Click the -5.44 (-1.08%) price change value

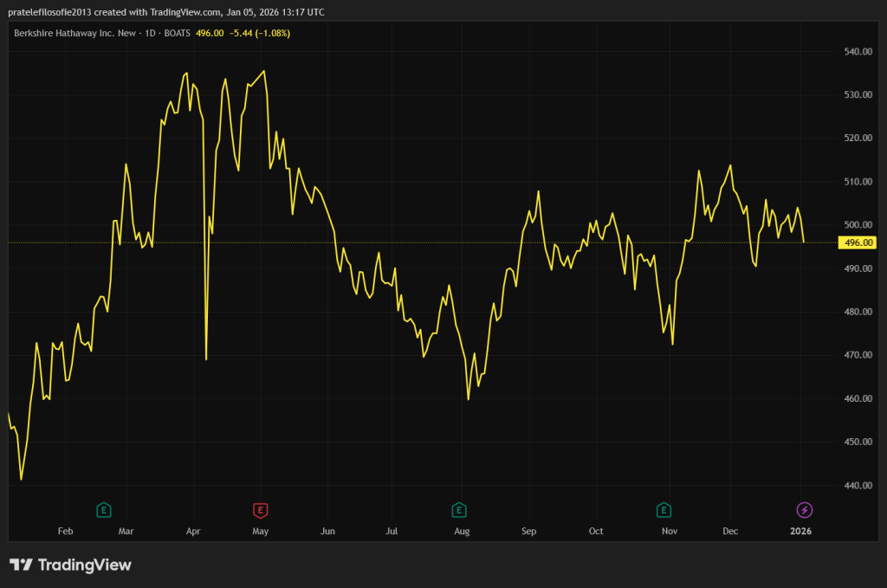[x=259, y=33]
